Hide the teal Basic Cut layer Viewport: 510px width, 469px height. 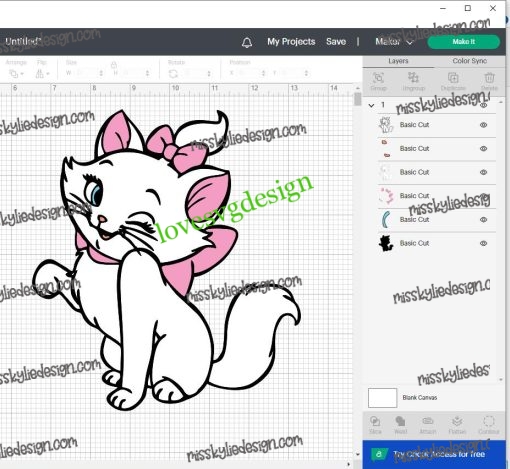[483, 220]
